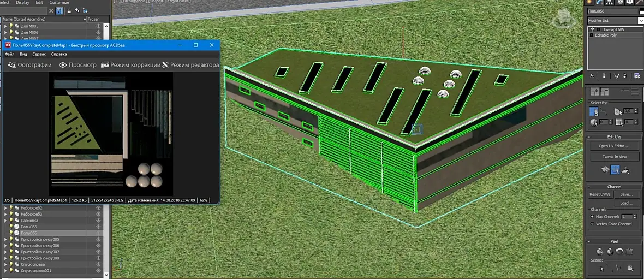Click the Pelt Map icon
644x279 pixels.
tap(629, 252)
